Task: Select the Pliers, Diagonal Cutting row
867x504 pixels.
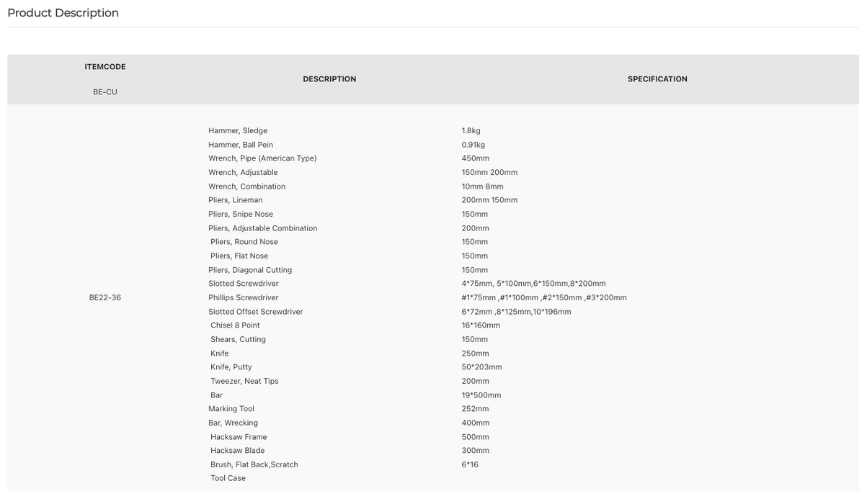Action: click(x=250, y=270)
